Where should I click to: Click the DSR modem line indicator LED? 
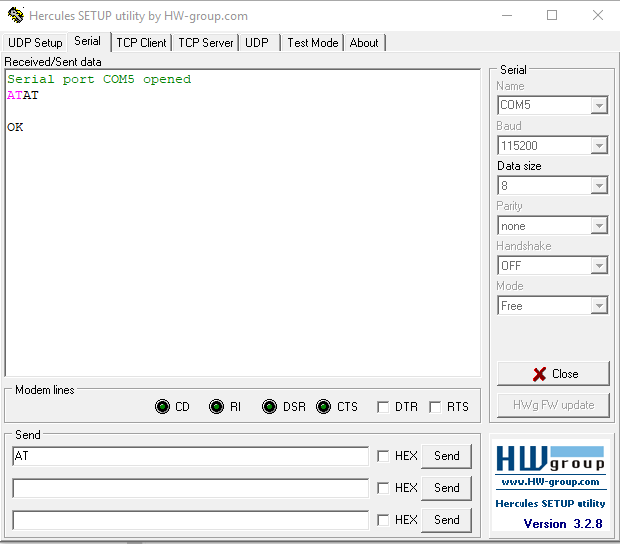click(269, 406)
